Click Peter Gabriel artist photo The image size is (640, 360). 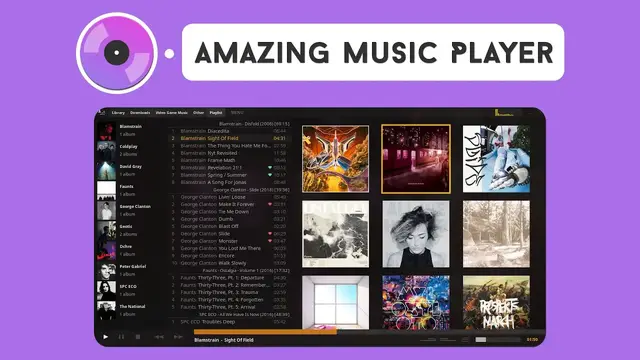pos(106,271)
